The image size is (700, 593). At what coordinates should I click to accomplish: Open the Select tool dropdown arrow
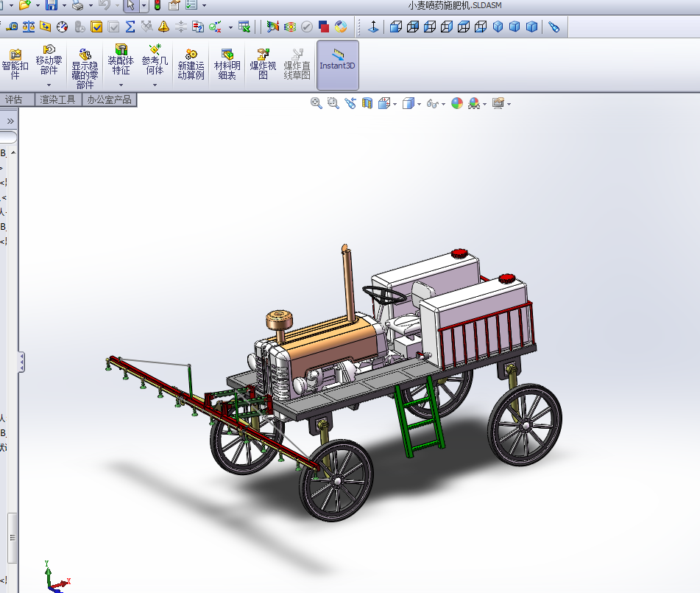144,5
